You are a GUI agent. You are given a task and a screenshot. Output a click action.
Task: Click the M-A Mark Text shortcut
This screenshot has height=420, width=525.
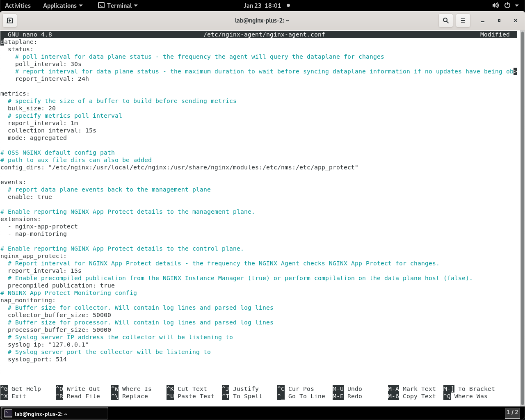(x=412, y=389)
